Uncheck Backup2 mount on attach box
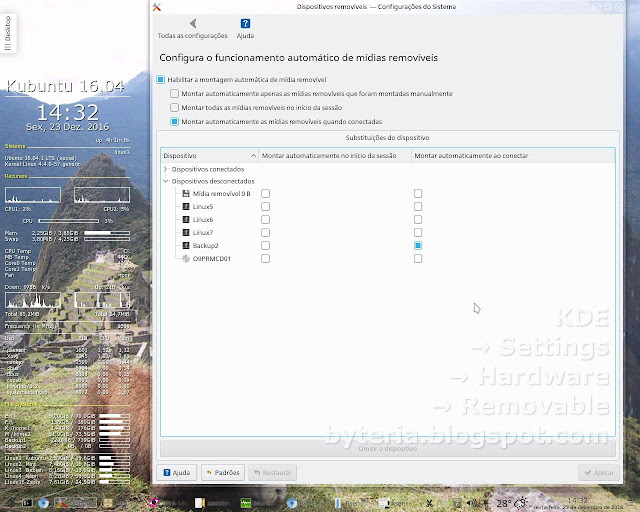The height and width of the screenshot is (512, 640). pyautogui.click(x=418, y=245)
